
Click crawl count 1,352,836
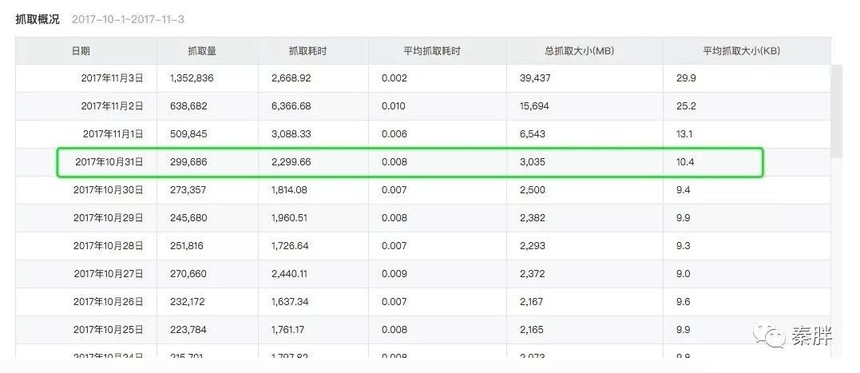tap(191, 78)
